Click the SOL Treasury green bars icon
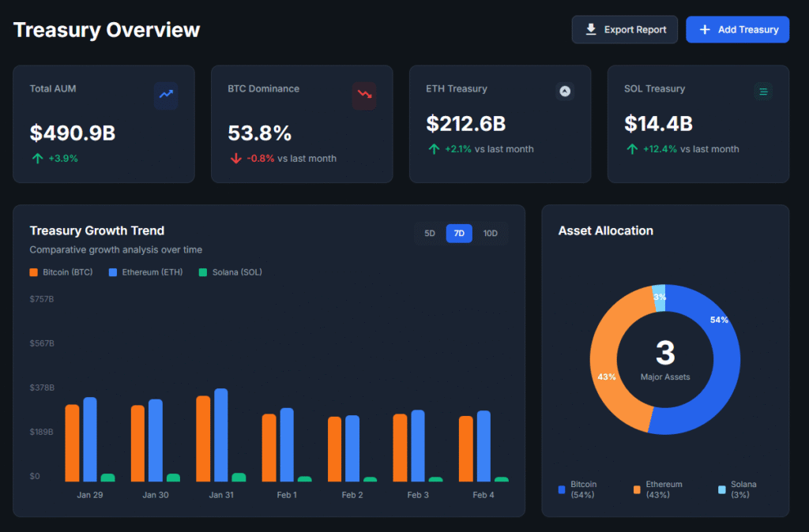 tap(763, 92)
